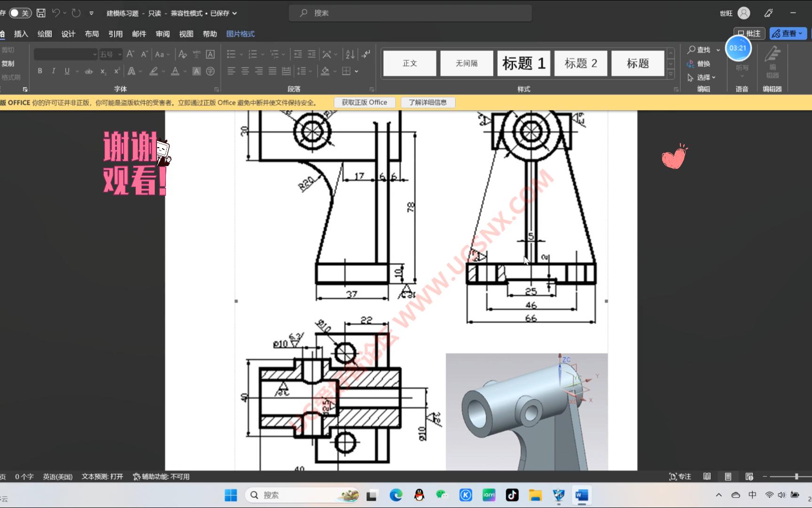Apply superscript formatting
The image size is (812, 508).
coord(117,71)
